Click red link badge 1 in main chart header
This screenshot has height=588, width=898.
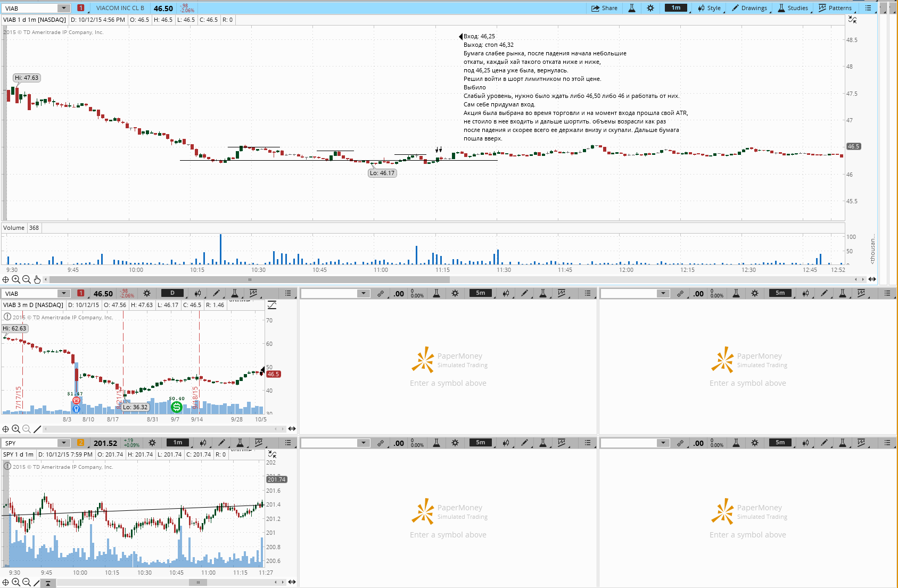(x=80, y=8)
